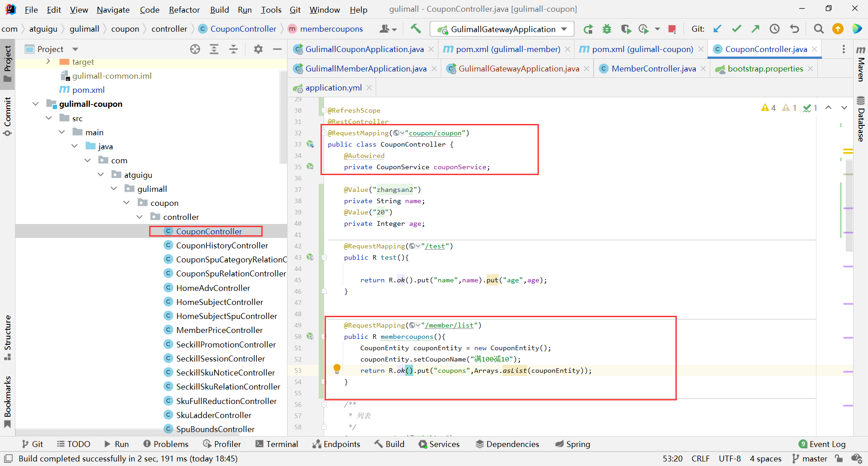Toggle Commit tool window sidebar
Image resolution: width=868 pixels, height=466 pixels.
click(x=8, y=116)
